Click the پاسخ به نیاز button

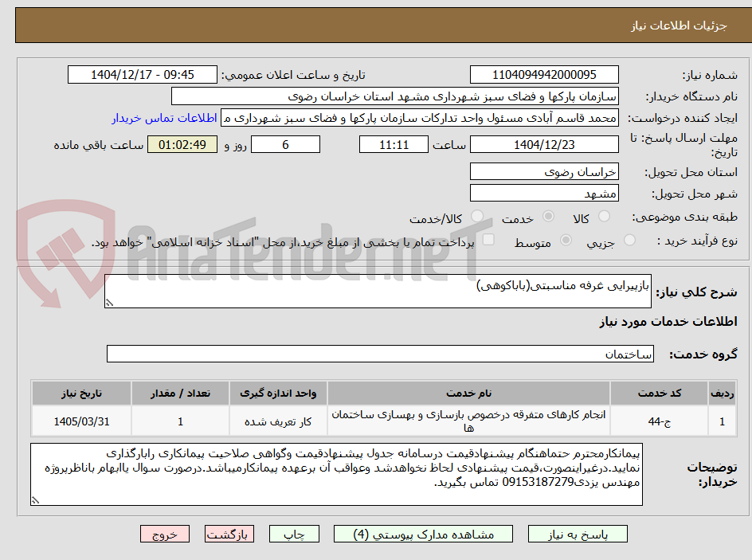pos(578,534)
